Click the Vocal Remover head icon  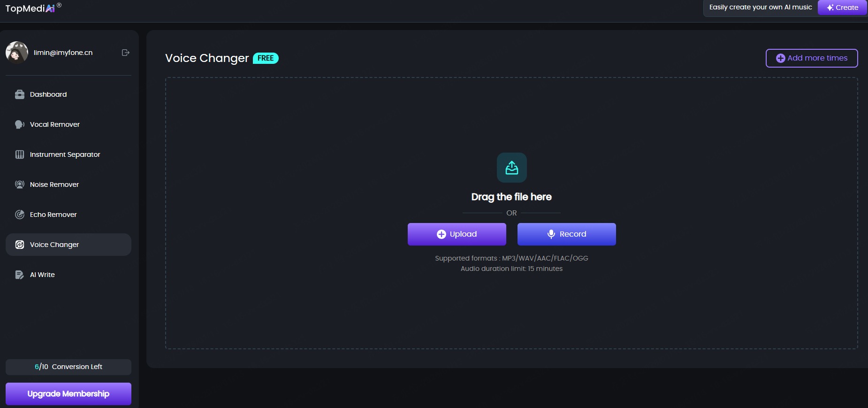20,124
